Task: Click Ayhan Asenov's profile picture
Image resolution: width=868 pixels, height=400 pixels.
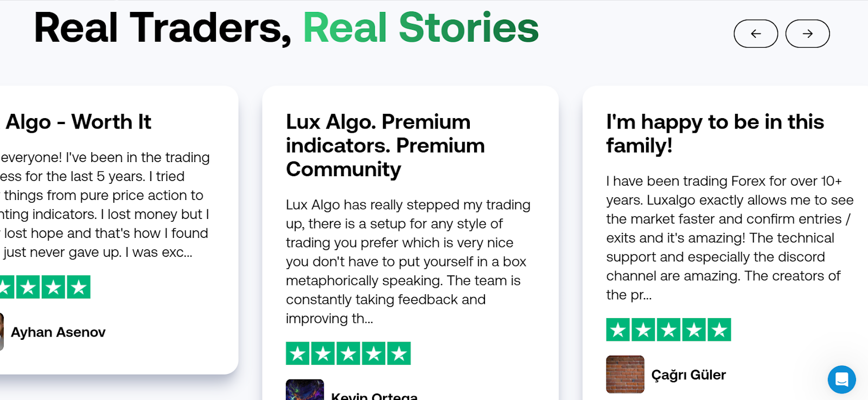Action: pyautogui.click(x=2, y=332)
